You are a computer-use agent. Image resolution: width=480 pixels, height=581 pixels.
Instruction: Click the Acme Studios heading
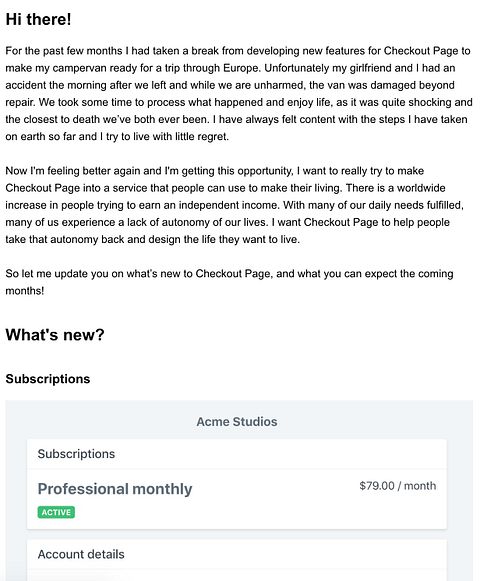[x=237, y=422]
